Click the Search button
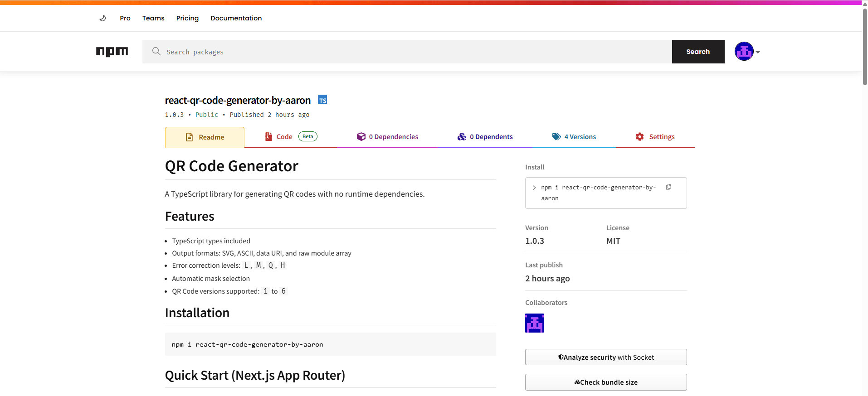Screen dimensions: 868x396 [x=698, y=52]
